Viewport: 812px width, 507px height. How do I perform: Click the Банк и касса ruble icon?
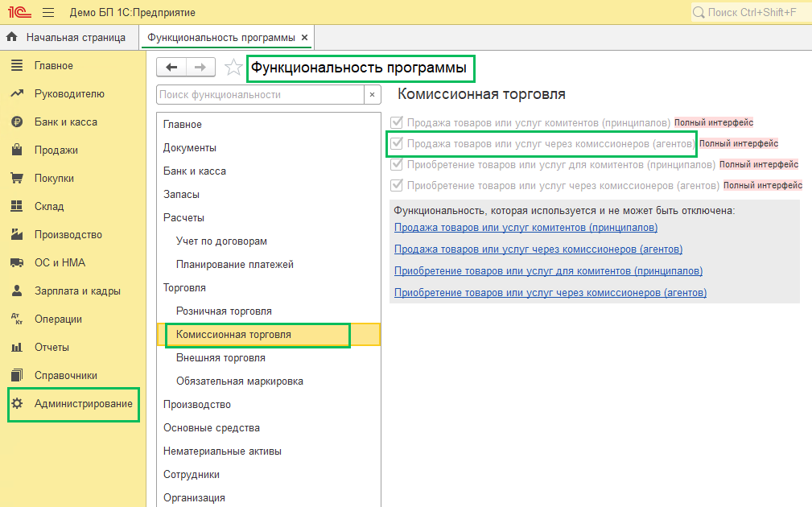coord(17,122)
